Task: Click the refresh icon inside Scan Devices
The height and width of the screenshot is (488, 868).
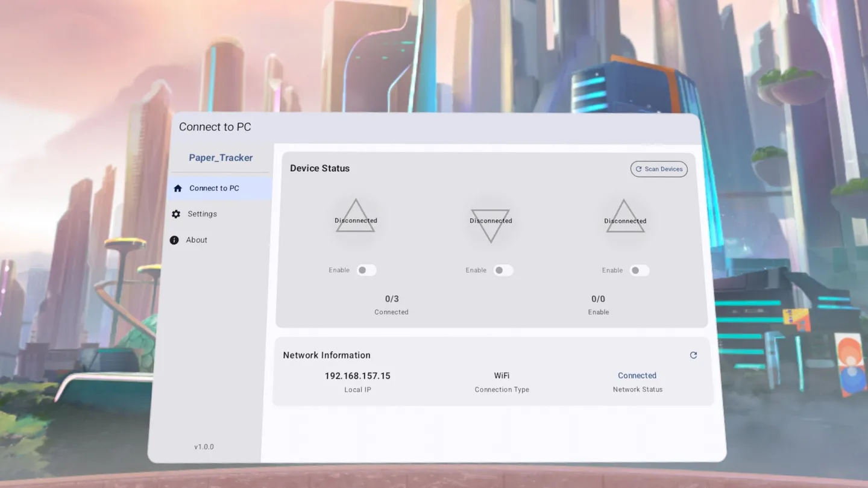Action: [638, 169]
